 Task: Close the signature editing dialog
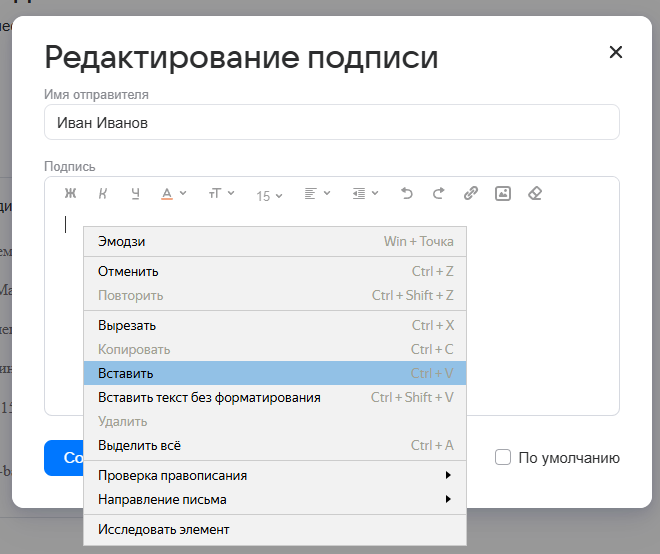[616, 53]
